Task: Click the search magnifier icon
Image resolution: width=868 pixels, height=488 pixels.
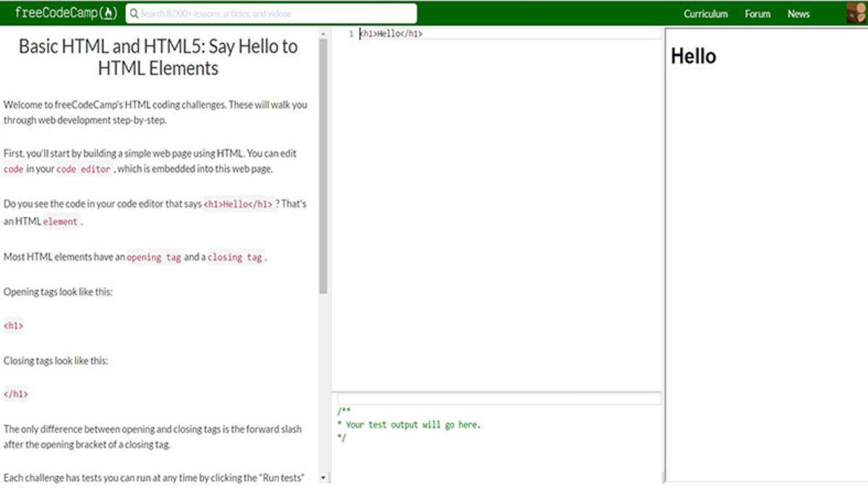Action: [x=134, y=14]
